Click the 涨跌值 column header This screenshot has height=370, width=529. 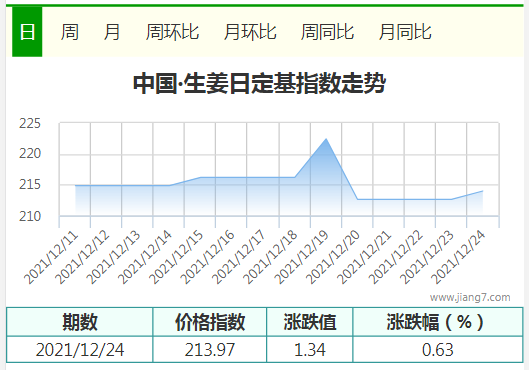click(x=310, y=322)
